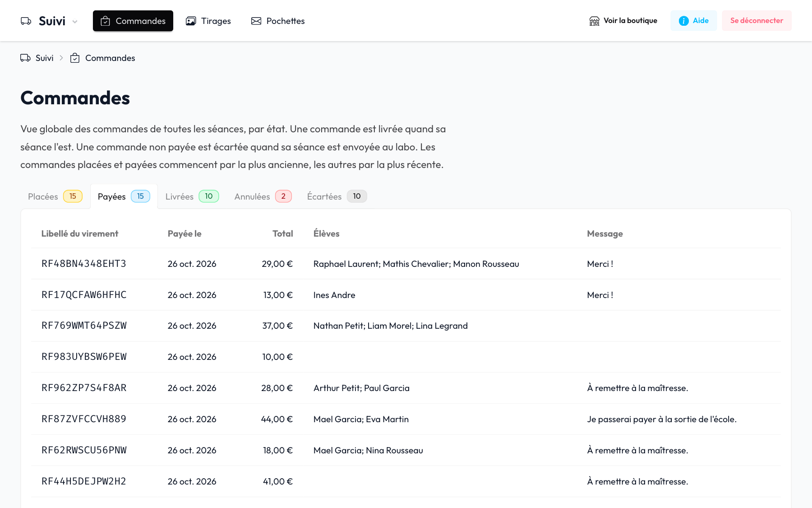Switch to the Placées tab
This screenshot has height=508, width=812.
(x=55, y=196)
